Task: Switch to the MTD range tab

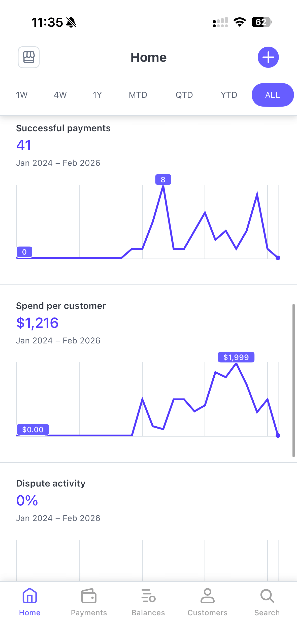Action: [x=138, y=95]
